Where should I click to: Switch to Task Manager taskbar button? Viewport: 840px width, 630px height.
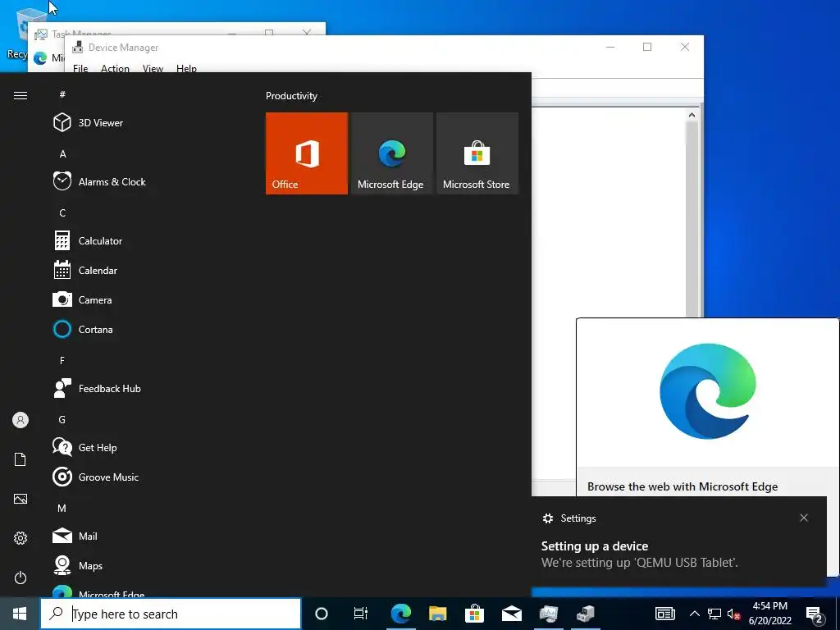549,614
